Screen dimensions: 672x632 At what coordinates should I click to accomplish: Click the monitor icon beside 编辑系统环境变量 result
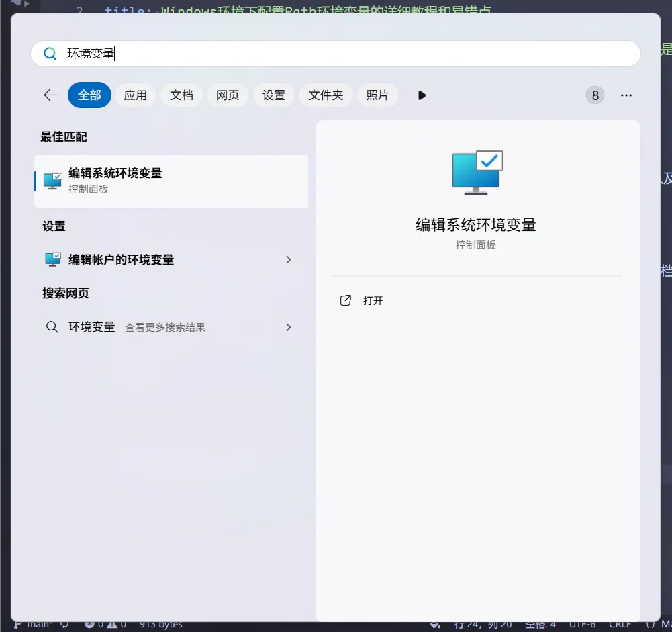coord(52,181)
